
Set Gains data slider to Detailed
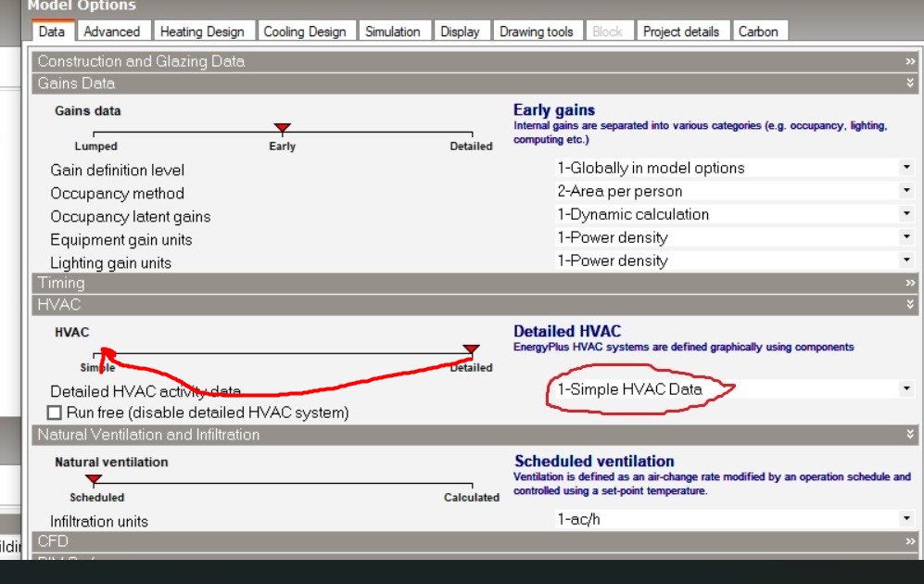472,133
